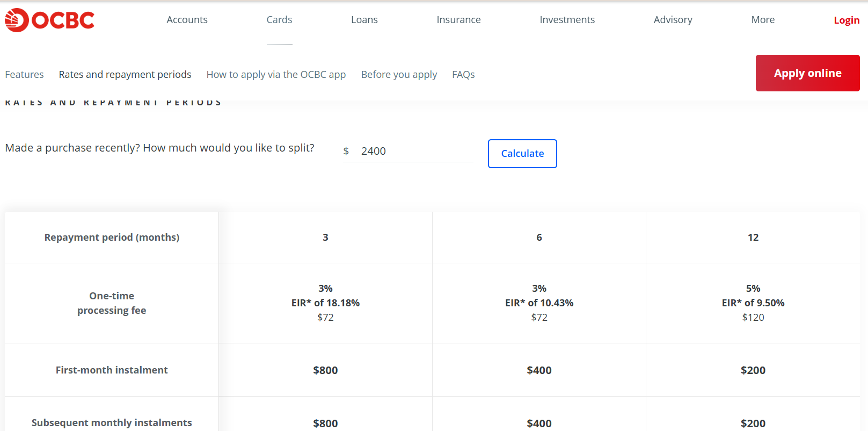Click the OCBC logo icon
Image resolution: width=868 pixels, height=431 pixels.
[x=17, y=20]
